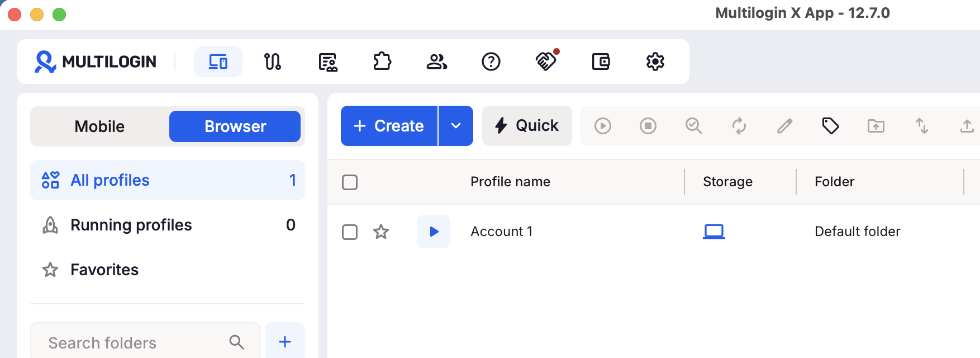Open the automation scripts icon in top navigation

(x=273, y=62)
